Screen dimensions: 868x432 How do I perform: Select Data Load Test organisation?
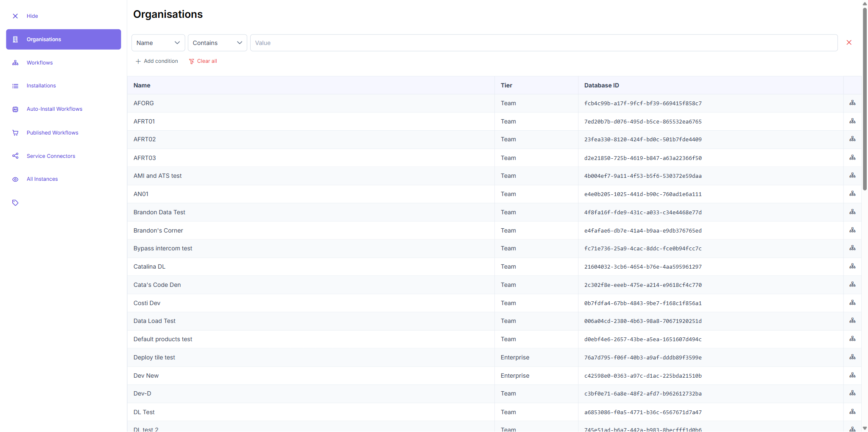(154, 321)
